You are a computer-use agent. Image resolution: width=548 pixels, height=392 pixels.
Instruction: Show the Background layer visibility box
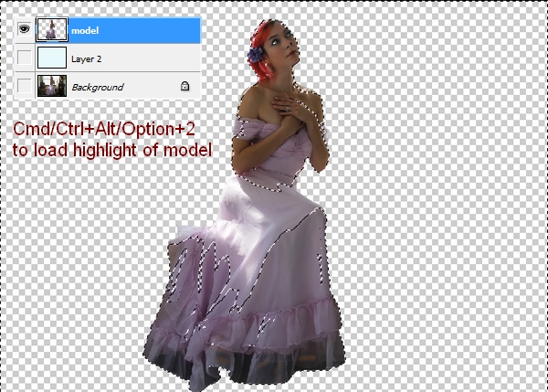click(x=24, y=86)
